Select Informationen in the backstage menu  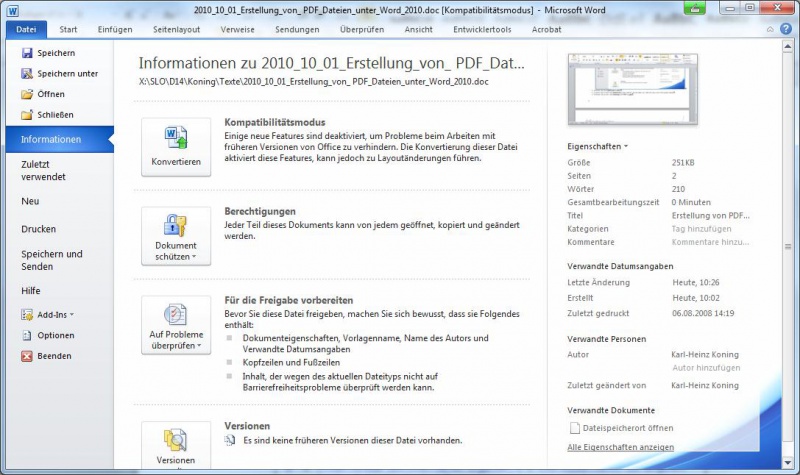[60, 139]
